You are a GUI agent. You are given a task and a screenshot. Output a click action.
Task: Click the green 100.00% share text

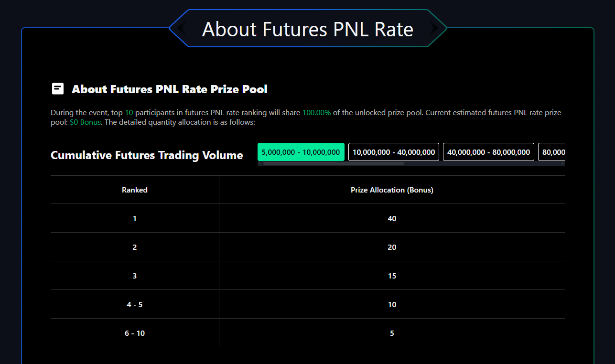coord(317,113)
